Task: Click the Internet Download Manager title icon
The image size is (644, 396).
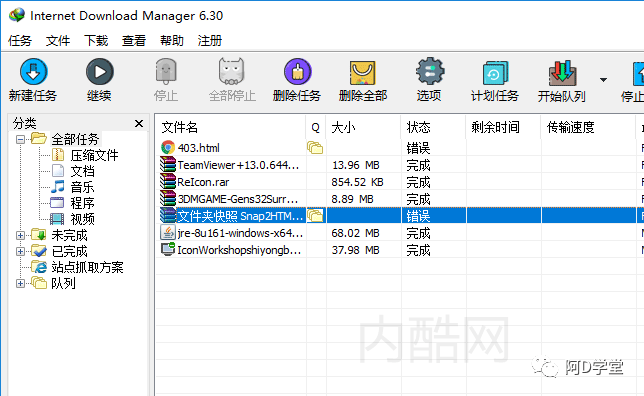Action: 17,15
